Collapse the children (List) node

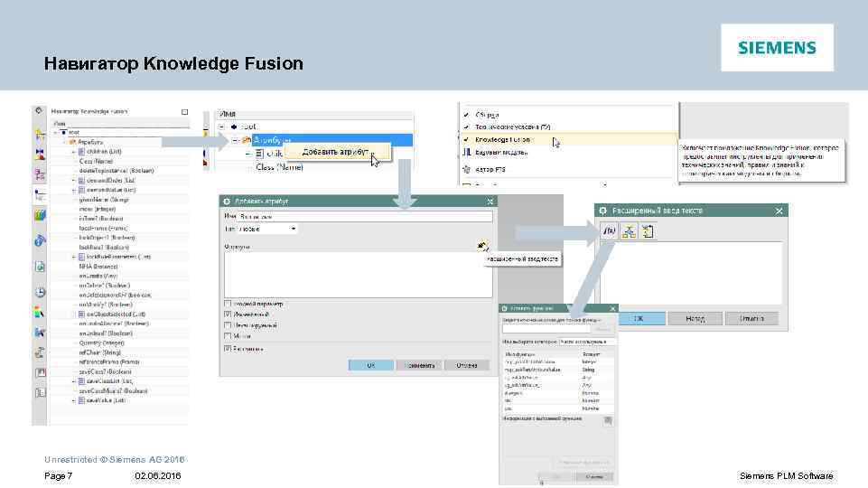click(74, 151)
